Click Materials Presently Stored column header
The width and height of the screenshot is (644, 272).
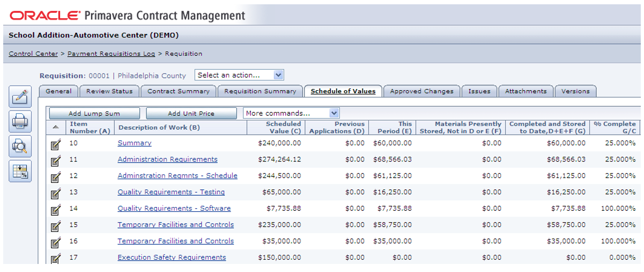(x=461, y=127)
